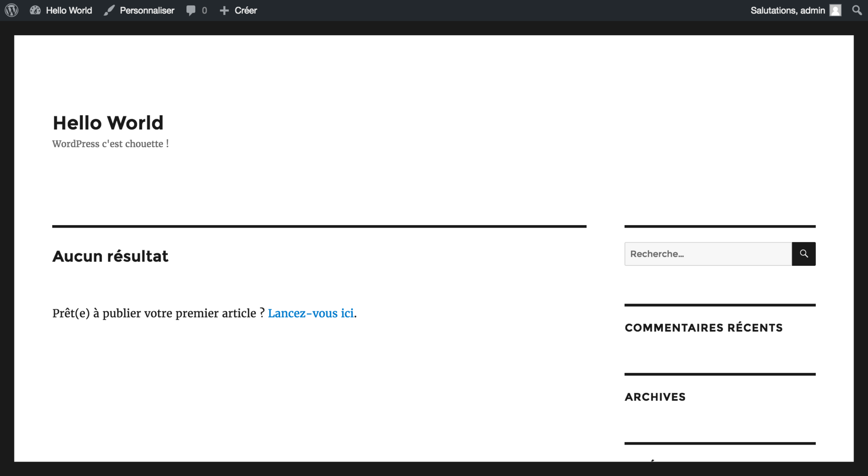Follow the Lancez-vous ici link
The height and width of the screenshot is (476, 868).
[x=310, y=313]
